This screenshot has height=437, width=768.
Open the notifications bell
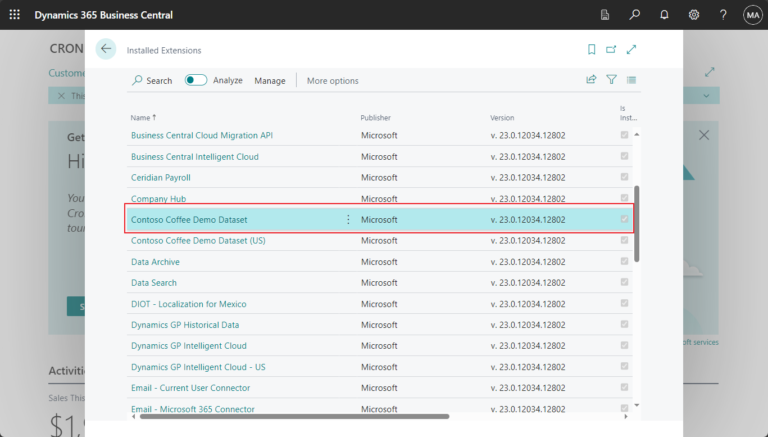pyautogui.click(x=664, y=15)
